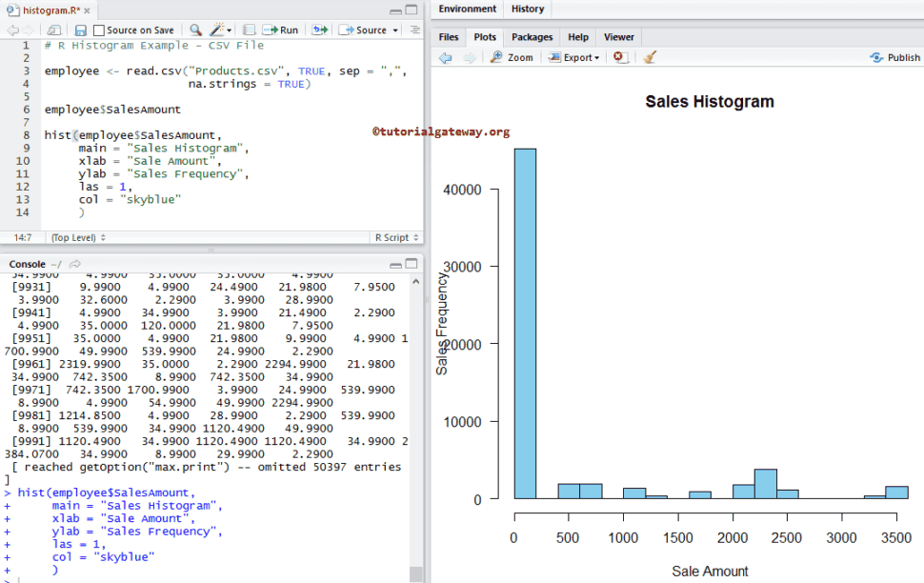Open the Source button dropdown arrow
This screenshot has width=924, height=583.
coord(393,30)
